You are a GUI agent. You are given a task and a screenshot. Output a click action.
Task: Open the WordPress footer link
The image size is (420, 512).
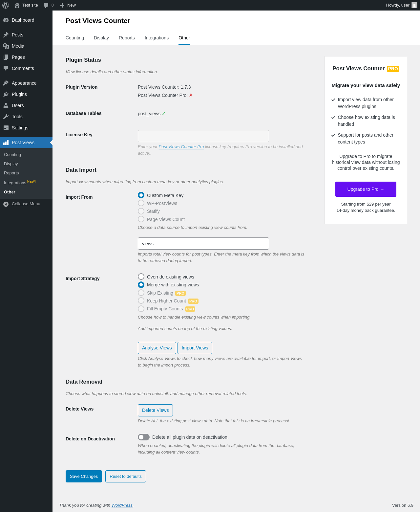(122, 505)
